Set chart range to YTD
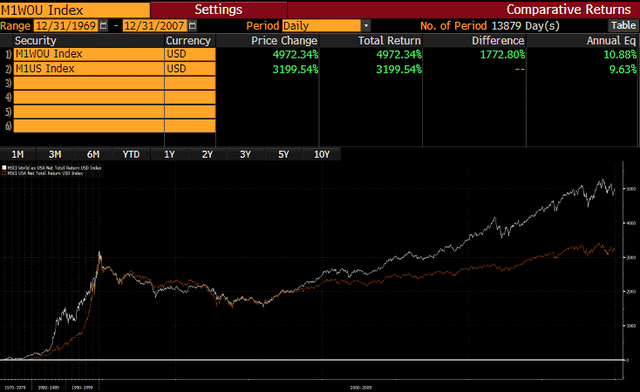The image size is (640, 392). [131, 154]
